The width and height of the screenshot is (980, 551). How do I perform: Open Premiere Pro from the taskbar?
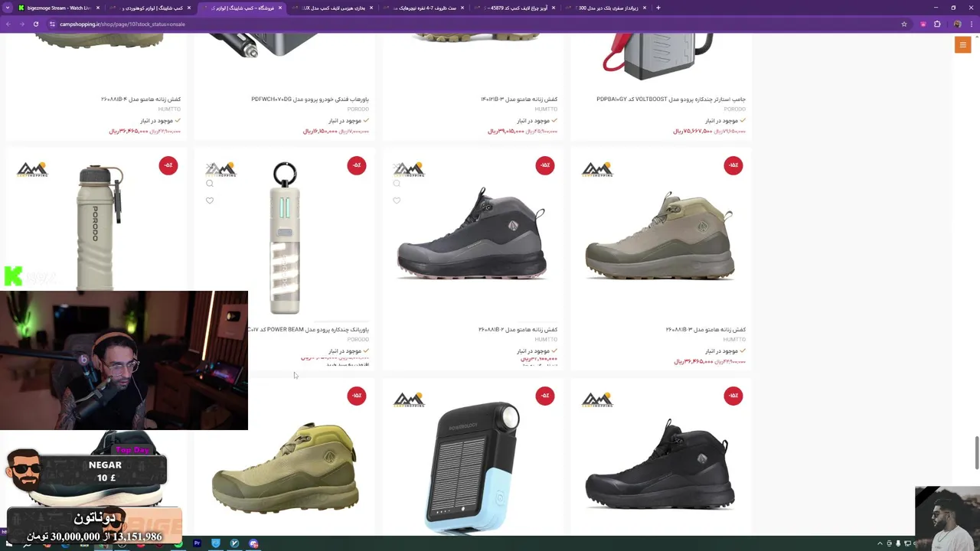click(197, 543)
